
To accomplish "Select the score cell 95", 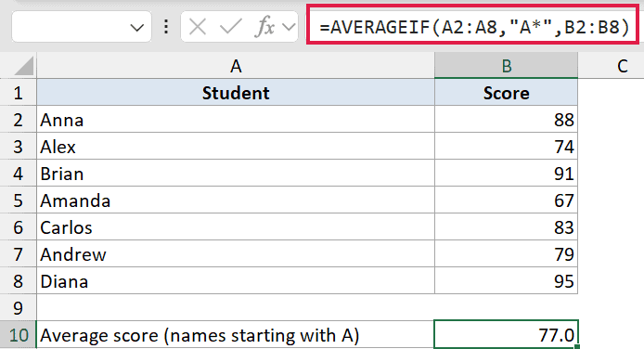I will click(x=506, y=281).
